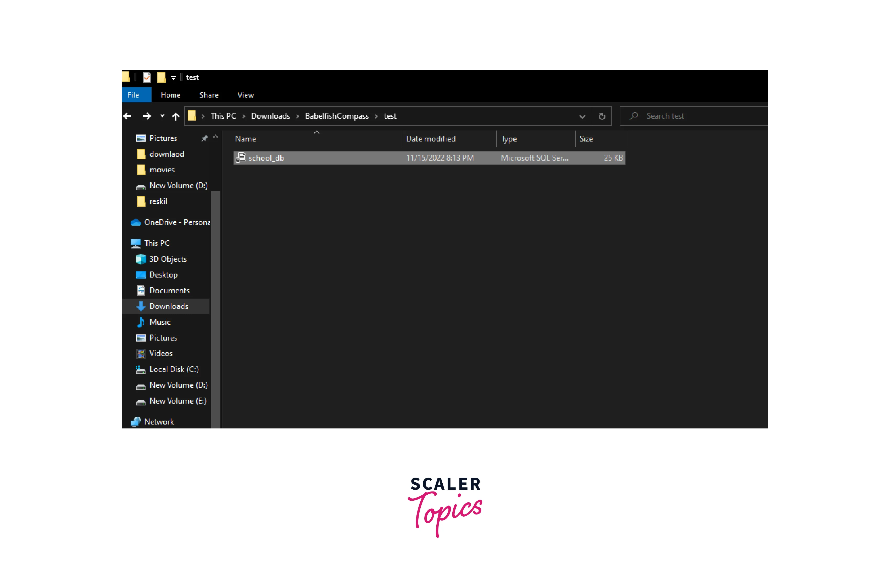Switch to the View ribbon tab

(245, 95)
